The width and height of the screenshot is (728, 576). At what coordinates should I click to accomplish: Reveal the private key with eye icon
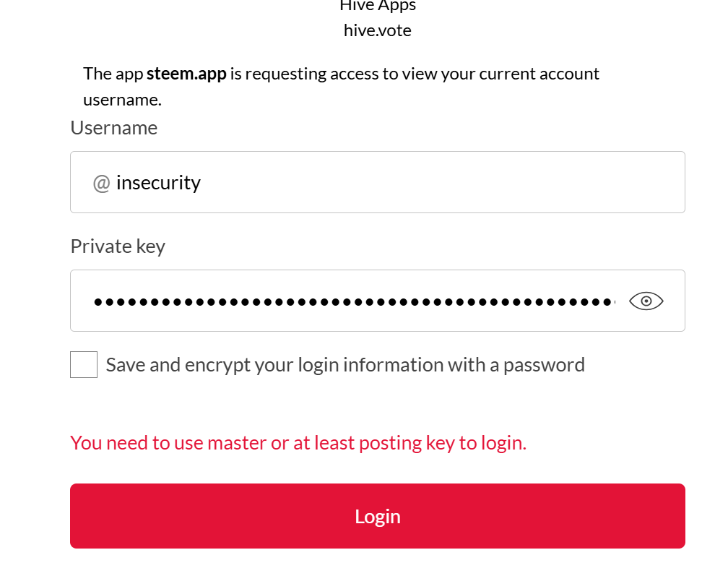tap(646, 301)
